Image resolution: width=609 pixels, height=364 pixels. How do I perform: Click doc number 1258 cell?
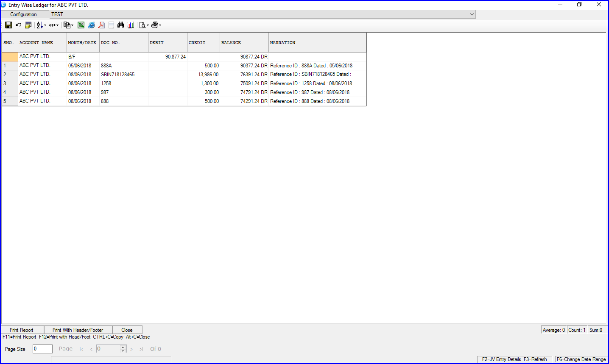(124, 83)
